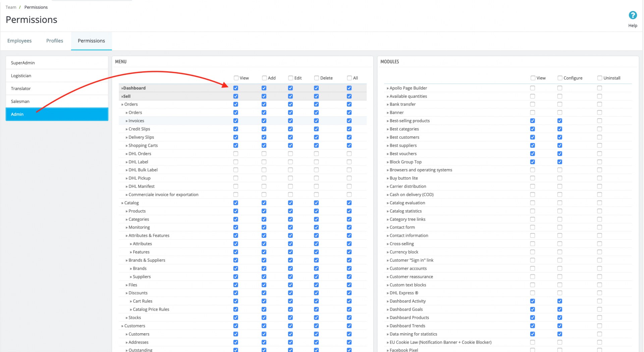The height and width of the screenshot is (352, 644).
Task: Enable Uninstall for Dashboard Goals module
Action: coord(600,309)
